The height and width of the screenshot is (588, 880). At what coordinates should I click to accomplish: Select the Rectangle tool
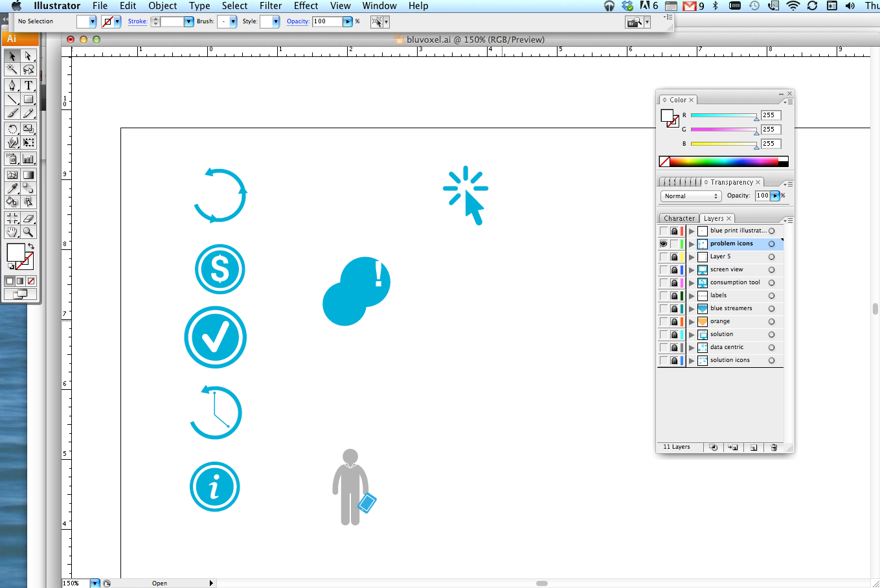28,100
